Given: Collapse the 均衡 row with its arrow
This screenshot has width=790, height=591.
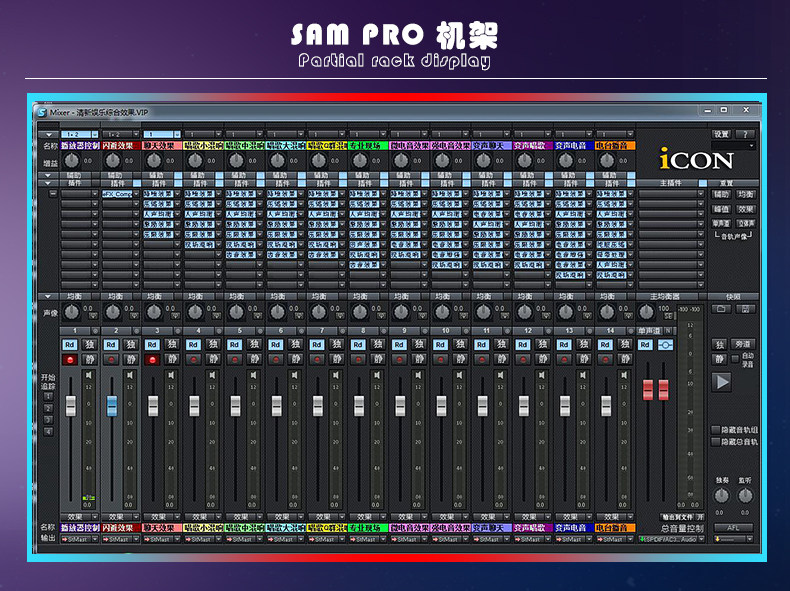Looking at the screenshot, I should click(48, 296).
